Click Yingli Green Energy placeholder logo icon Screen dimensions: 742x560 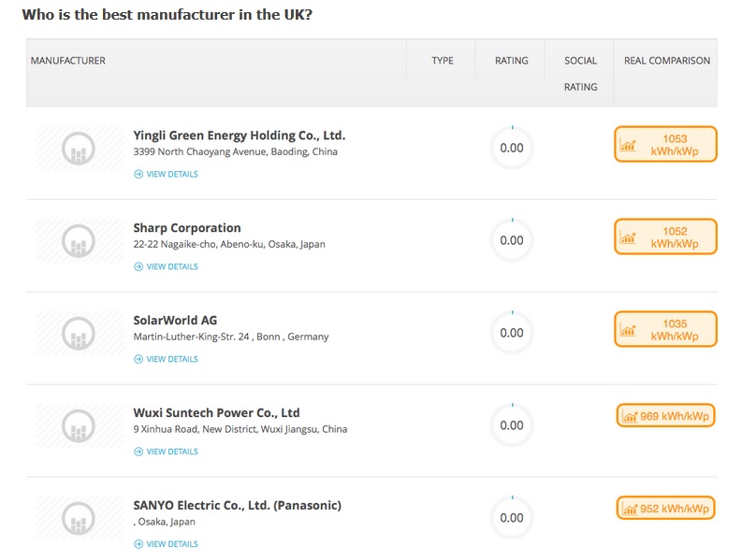click(x=79, y=149)
